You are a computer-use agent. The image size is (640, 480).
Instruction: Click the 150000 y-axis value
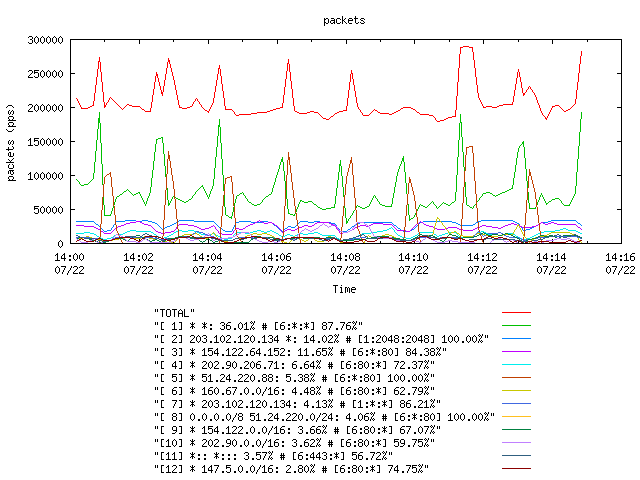click(x=45, y=142)
